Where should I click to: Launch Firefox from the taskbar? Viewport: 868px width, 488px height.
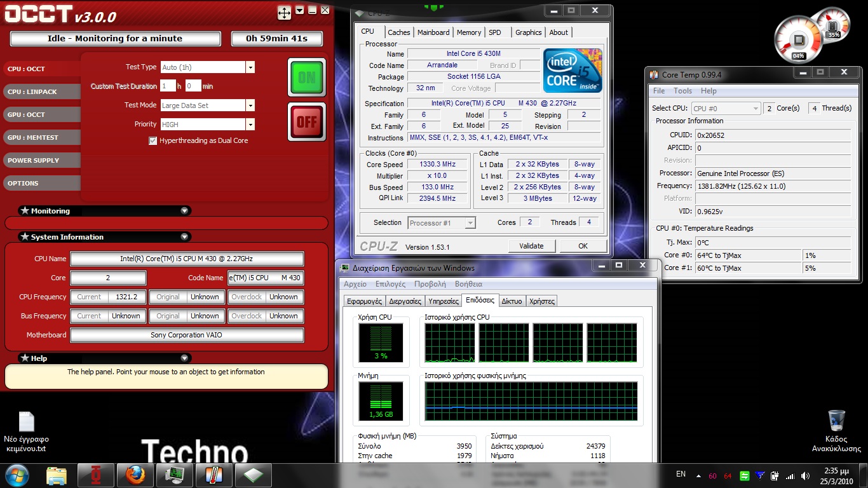click(x=135, y=475)
